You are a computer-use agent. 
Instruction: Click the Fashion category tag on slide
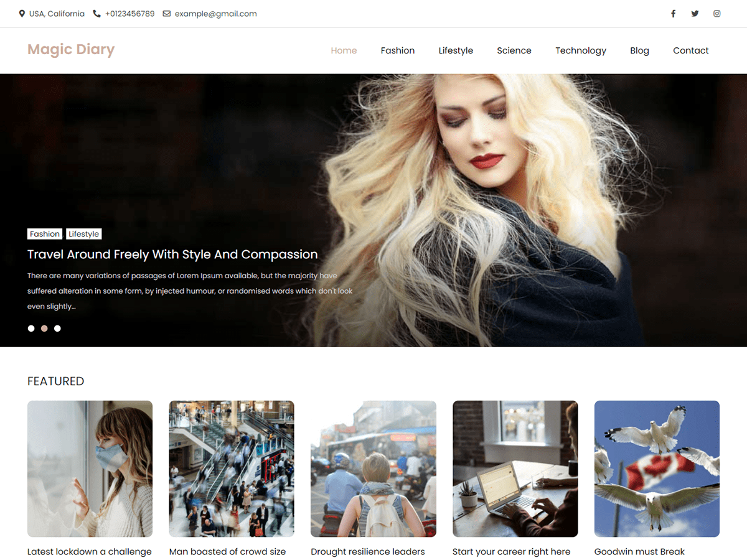coord(45,234)
